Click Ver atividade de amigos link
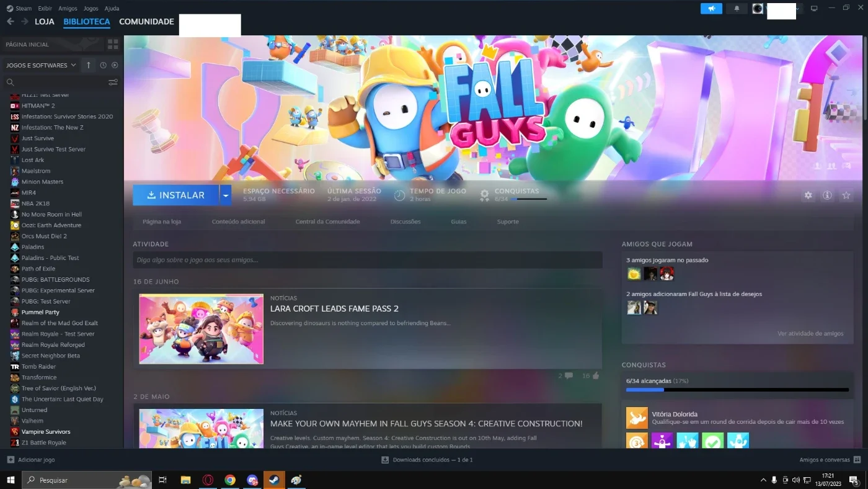Viewport: 868px width, 489px height. [810, 333]
